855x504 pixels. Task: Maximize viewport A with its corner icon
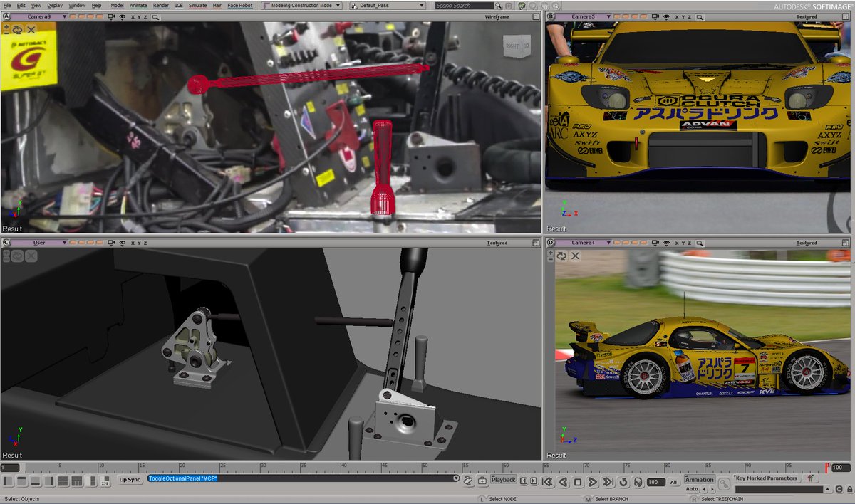(536, 16)
